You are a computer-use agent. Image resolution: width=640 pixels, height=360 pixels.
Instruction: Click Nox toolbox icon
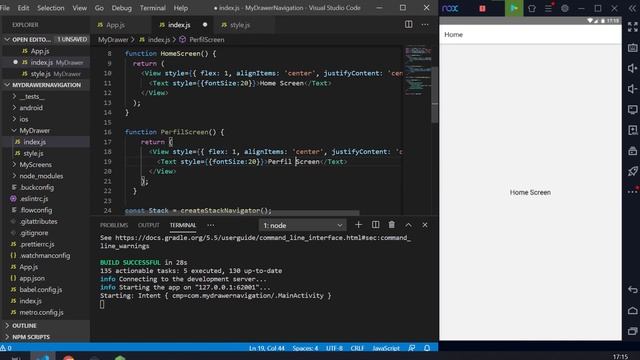(x=633, y=151)
